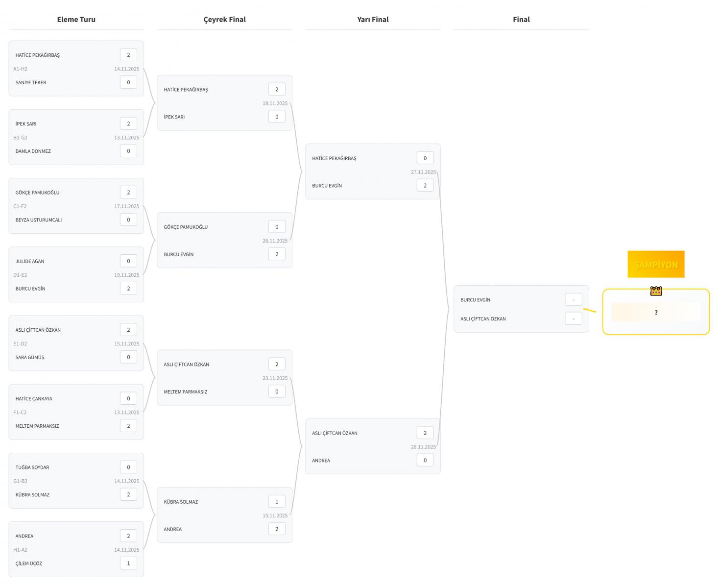This screenshot has width=719, height=588.
Task: Click SANİYE TEKER in the first elimination match
Action: tap(31, 83)
